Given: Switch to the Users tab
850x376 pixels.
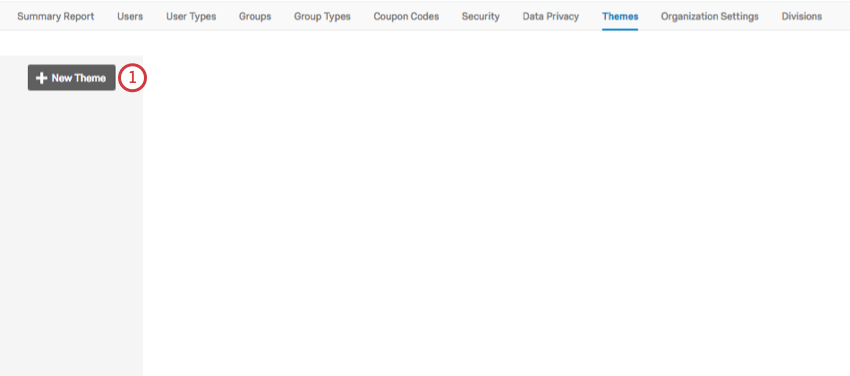Looking at the screenshot, I should pos(130,16).
